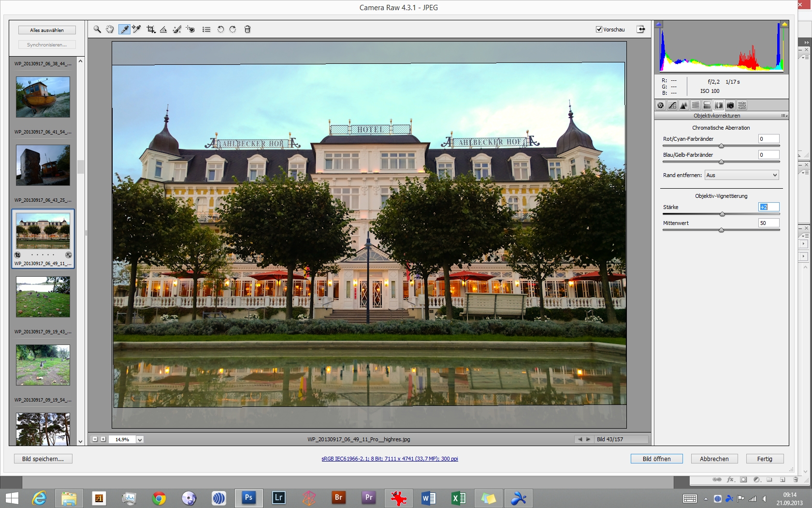The height and width of the screenshot is (508, 812).
Task: Adjust the Blau/Gelb-Farbränder slider
Action: click(x=721, y=162)
